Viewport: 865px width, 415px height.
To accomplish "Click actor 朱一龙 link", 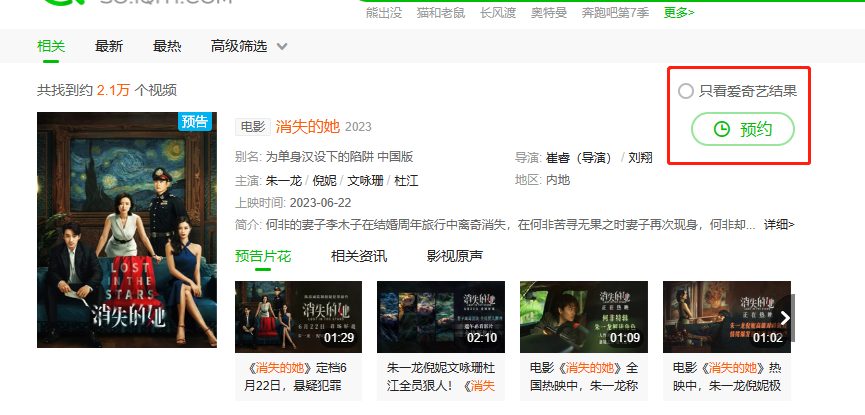I will tap(284, 180).
